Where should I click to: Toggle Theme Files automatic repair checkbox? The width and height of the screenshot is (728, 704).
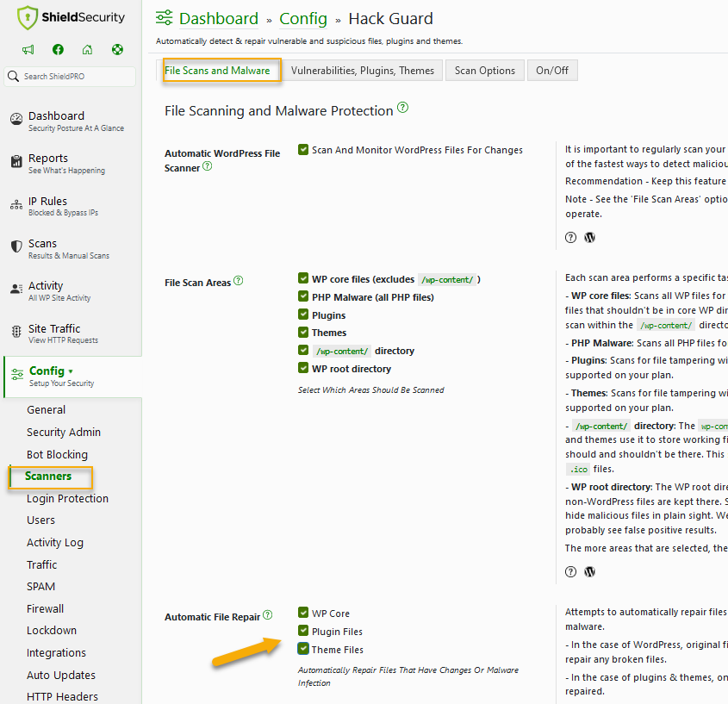point(303,649)
